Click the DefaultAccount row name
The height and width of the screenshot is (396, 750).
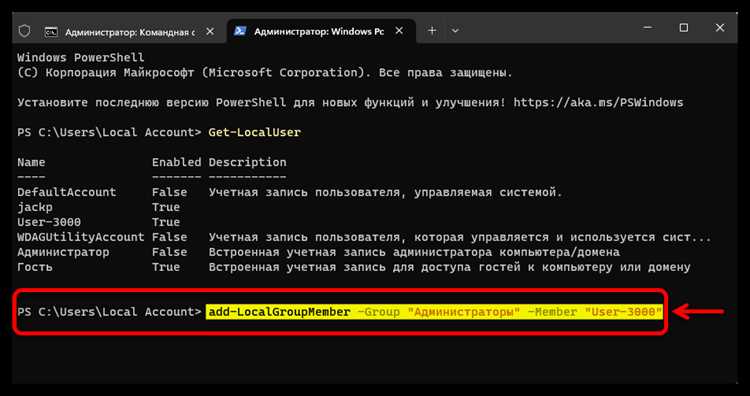(66, 192)
